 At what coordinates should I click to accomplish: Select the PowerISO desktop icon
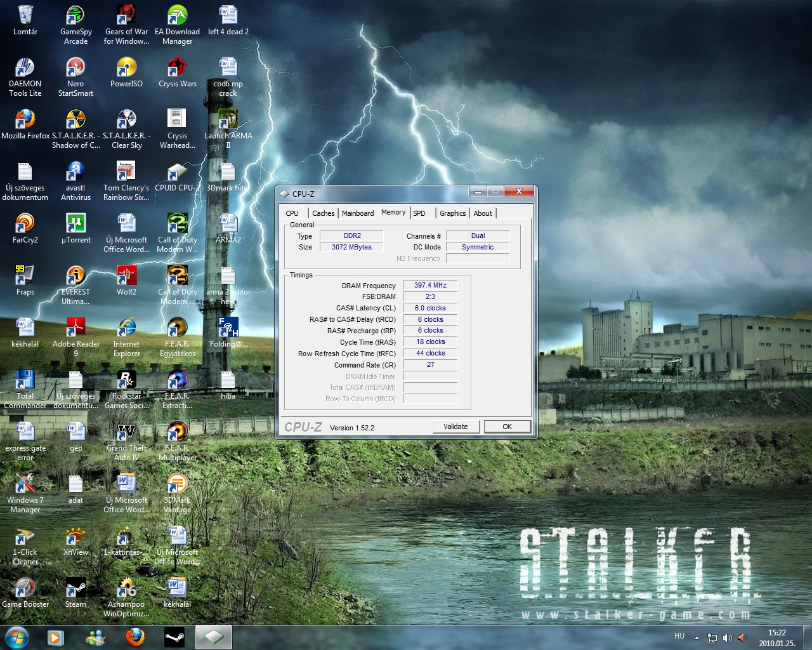tap(126, 72)
